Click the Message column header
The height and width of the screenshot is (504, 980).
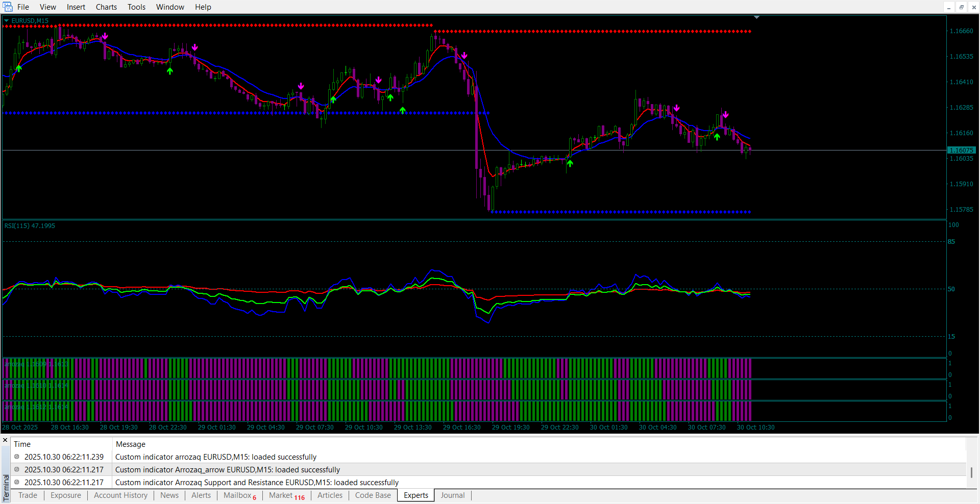tap(131, 444)
